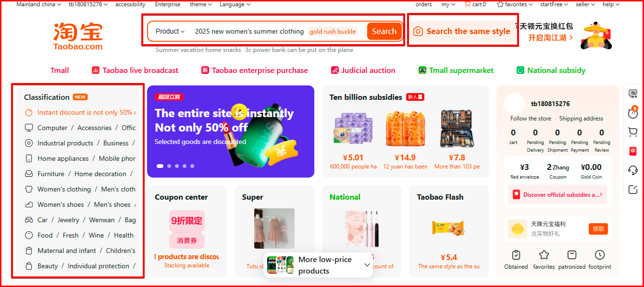Open the Tmall supermarket tab

tap(456, 71)
